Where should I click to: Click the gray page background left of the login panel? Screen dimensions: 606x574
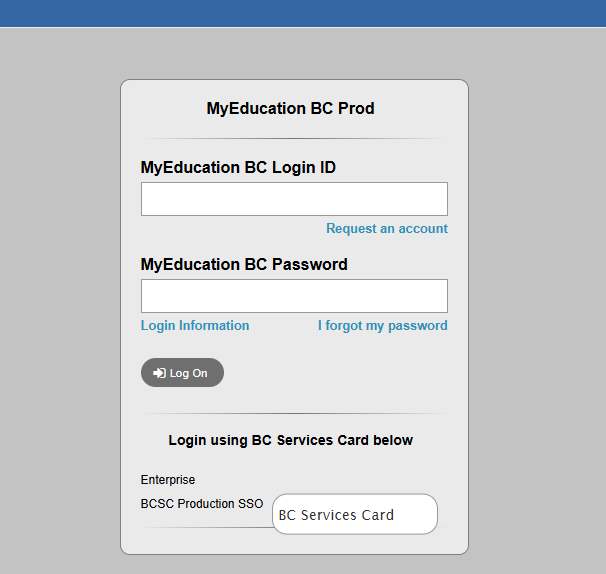(x=60, y=300)
